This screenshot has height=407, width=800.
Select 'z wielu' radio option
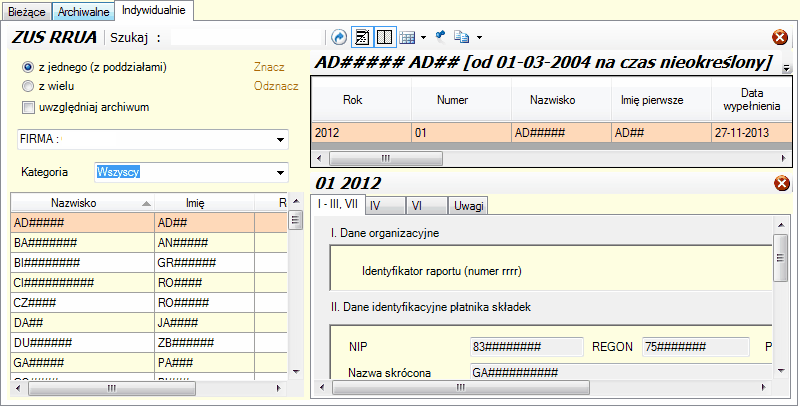(28, 87)
